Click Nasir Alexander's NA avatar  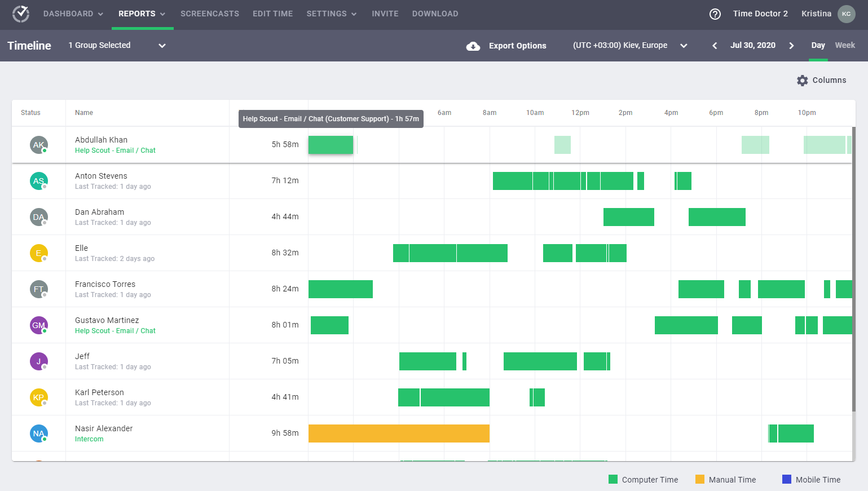tap(38, 434)
